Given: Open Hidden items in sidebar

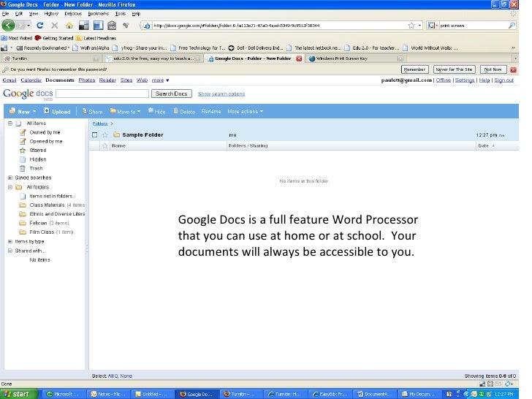Looking at the screenshot, I should point(38,159).
